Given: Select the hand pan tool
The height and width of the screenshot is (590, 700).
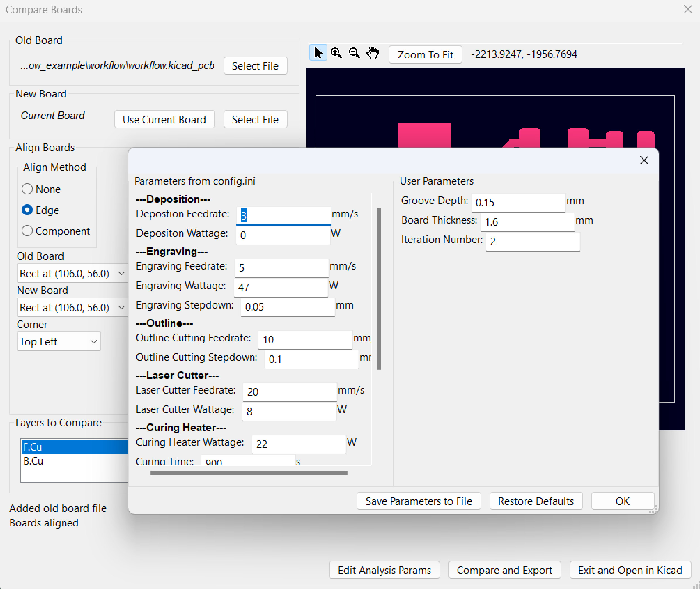Looking at the screenshot, I should click(x=372, y=53).
